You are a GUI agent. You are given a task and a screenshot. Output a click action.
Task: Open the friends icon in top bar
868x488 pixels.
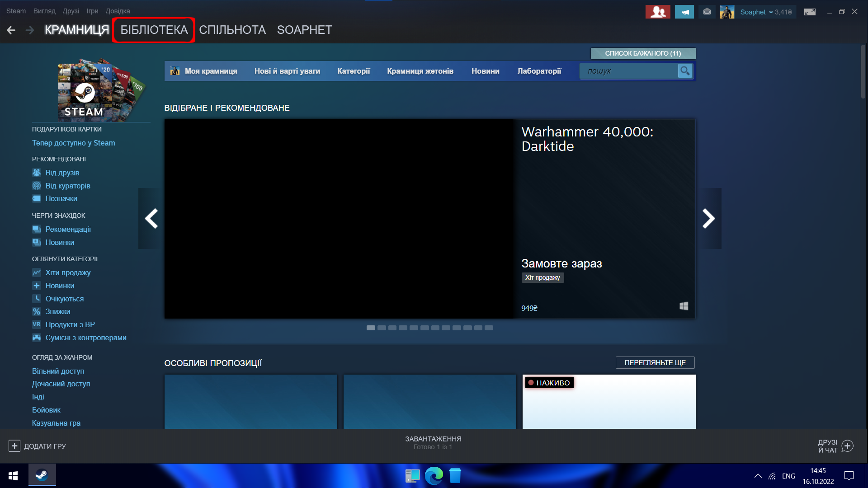click(x=657, y=12)
